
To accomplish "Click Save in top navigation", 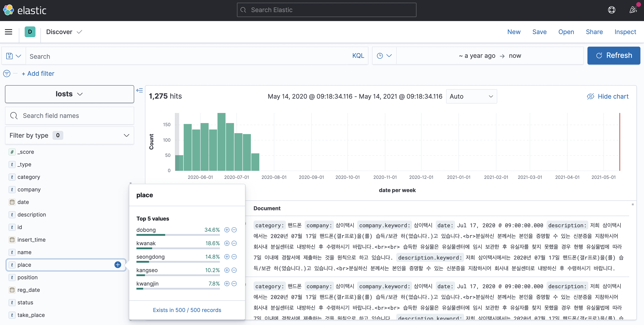I will pos(539,32).
